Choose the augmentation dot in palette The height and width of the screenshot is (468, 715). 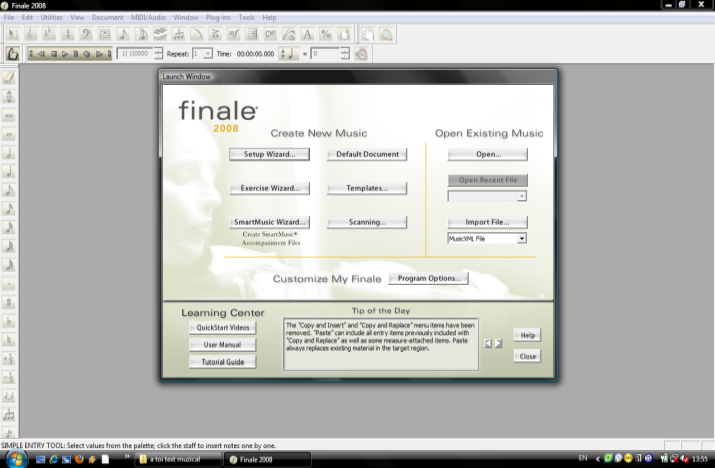pos(9,284)
